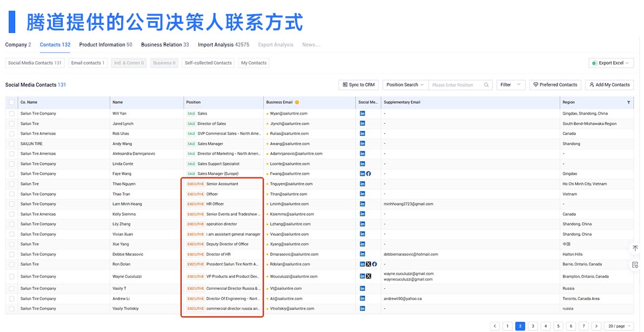Image resolution: width=644 pixels, height=332 pixels.
Task: Go to the next page arrow
Action: pos(596,326)
